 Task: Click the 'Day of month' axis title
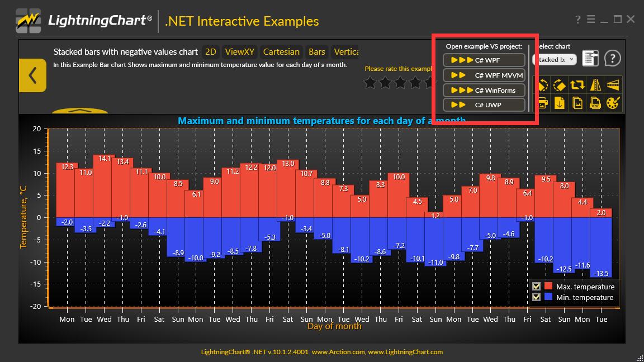tap(334, 326)
